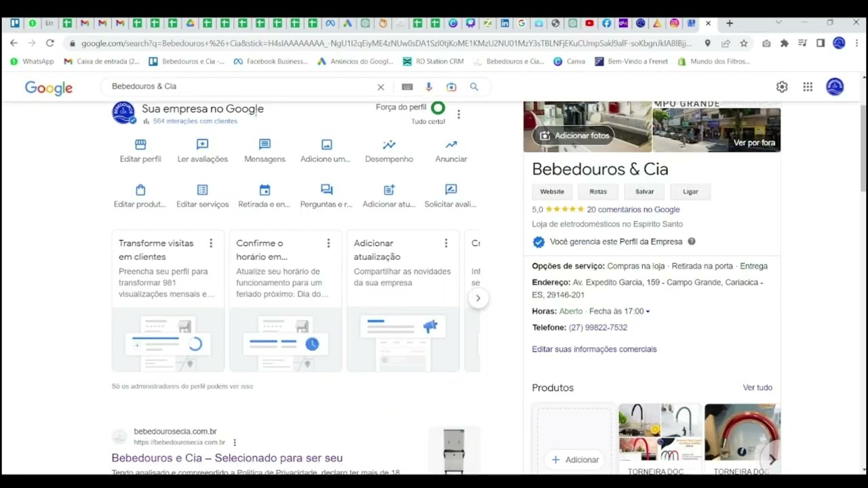The width and height of the screenshot is (868, 488).
Task: Open menu on Confirme o horário card
Action: 328,243
